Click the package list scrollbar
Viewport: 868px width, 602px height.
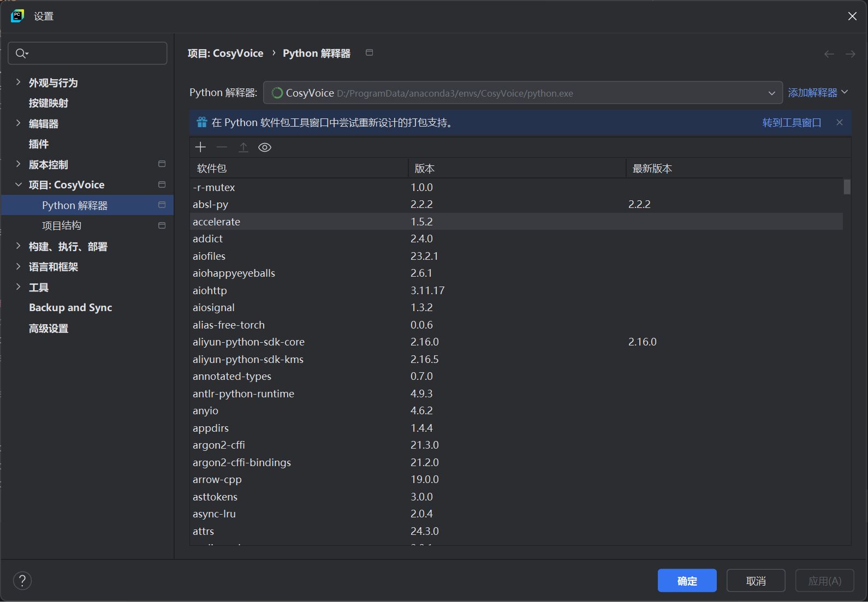(847, 187)
